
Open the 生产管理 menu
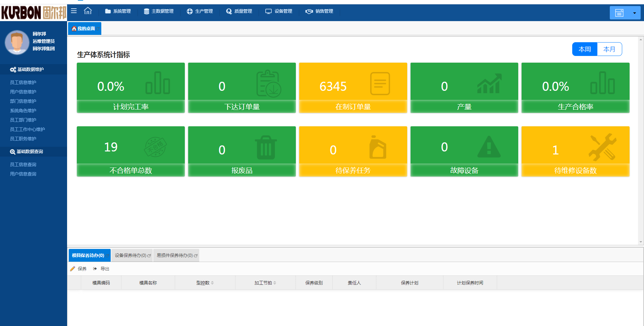pos(200,11)
